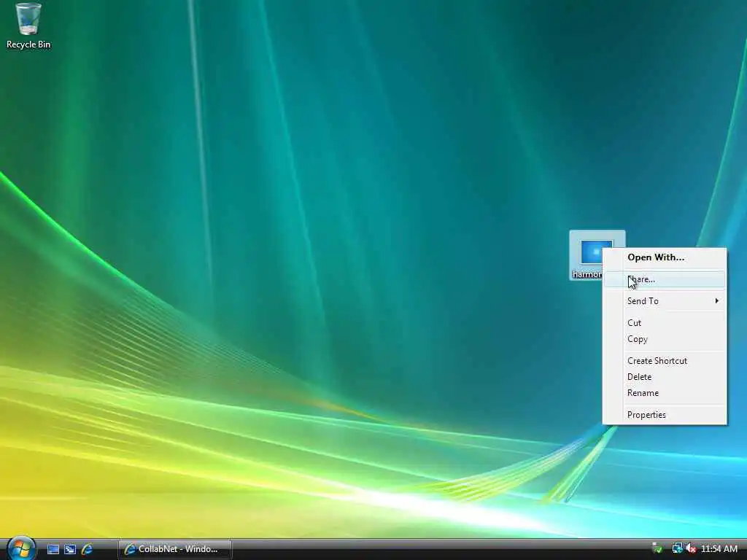Select Create Shortcut in context menu
The width and height of the screenshot is (747, 560).
point(665,361)
